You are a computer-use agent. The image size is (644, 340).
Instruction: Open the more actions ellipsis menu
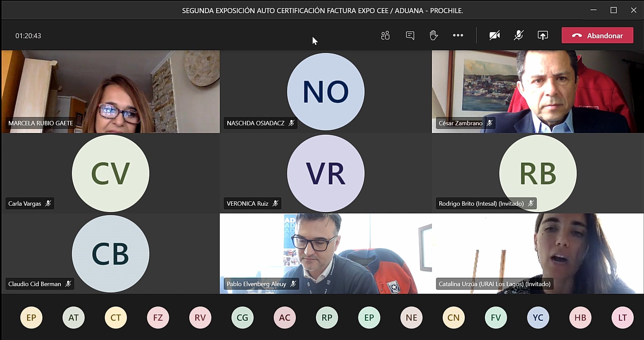[458, 36]
